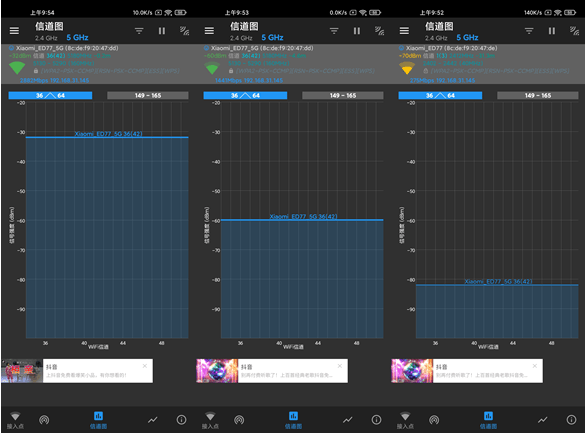Tap Xiaomi_ED77_5G graph label near -30 dBm
Image resolution: width=585 pixels, height=434 pixels.
pyautogui.click(x=108, y=134)
